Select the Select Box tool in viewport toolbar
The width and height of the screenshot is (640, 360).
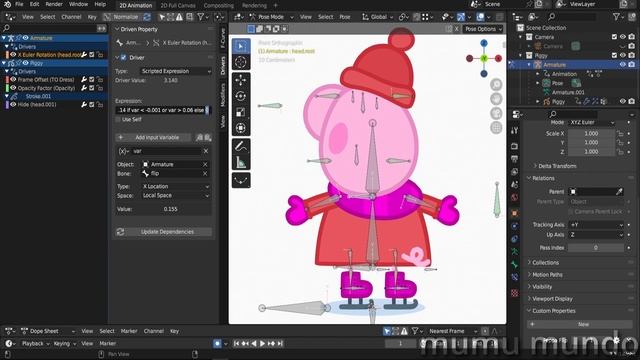pos(241,46)
